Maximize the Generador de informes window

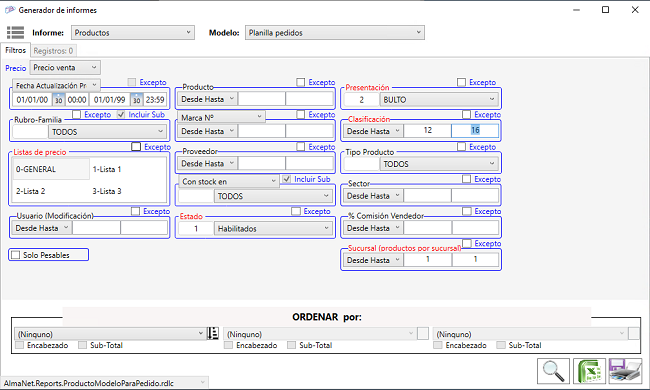[x=605, y=10]
